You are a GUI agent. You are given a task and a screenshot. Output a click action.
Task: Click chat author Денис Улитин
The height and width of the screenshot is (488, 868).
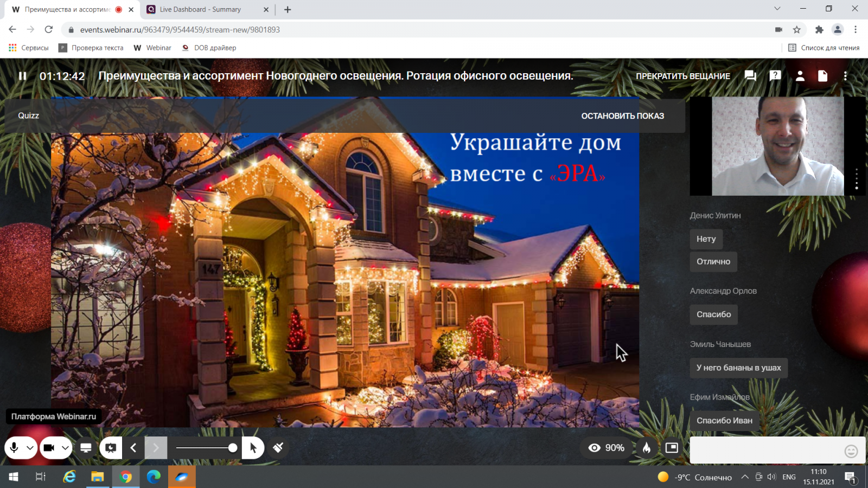click(x=715, y=216)
